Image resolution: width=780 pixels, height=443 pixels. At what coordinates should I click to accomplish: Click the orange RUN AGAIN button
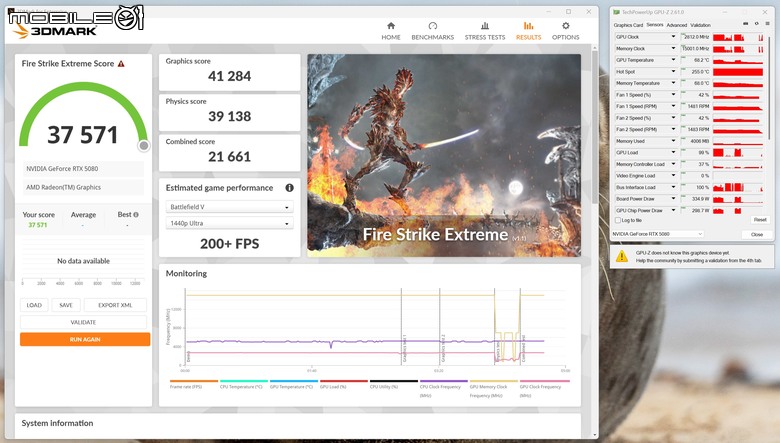[85, 339]
